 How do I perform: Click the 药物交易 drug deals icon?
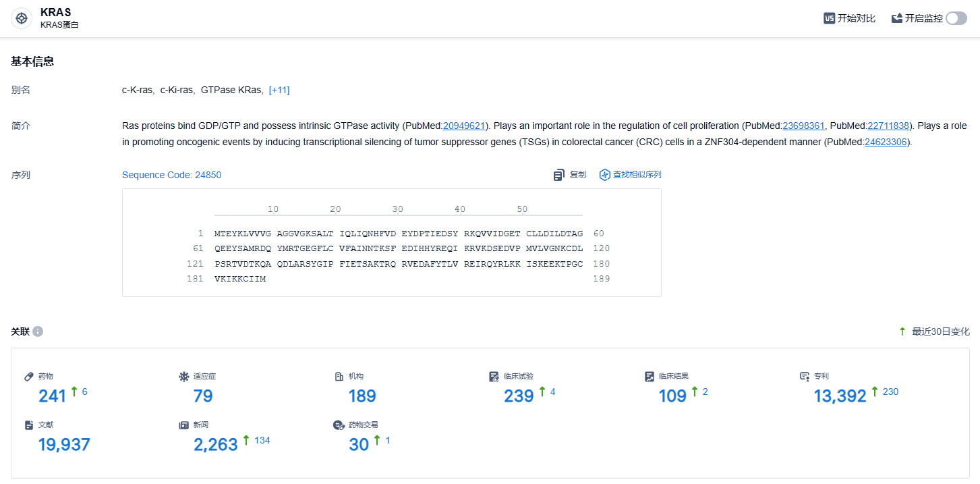(x=339, y=425)
